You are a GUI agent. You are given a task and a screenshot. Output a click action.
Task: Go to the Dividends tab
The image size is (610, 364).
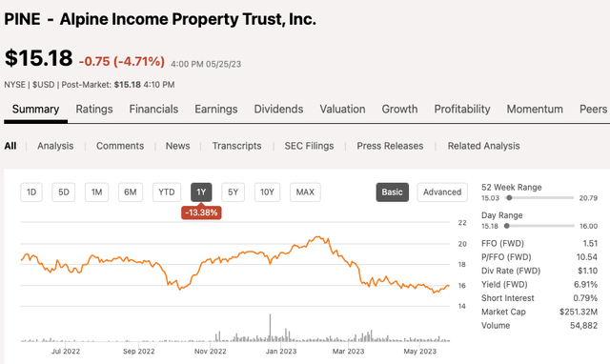(278, 110)
